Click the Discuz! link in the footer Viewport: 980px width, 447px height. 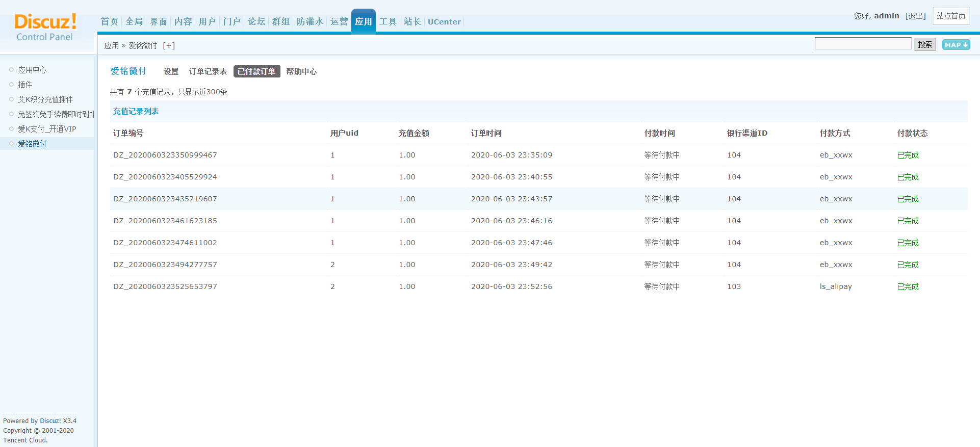click(50, 421)
